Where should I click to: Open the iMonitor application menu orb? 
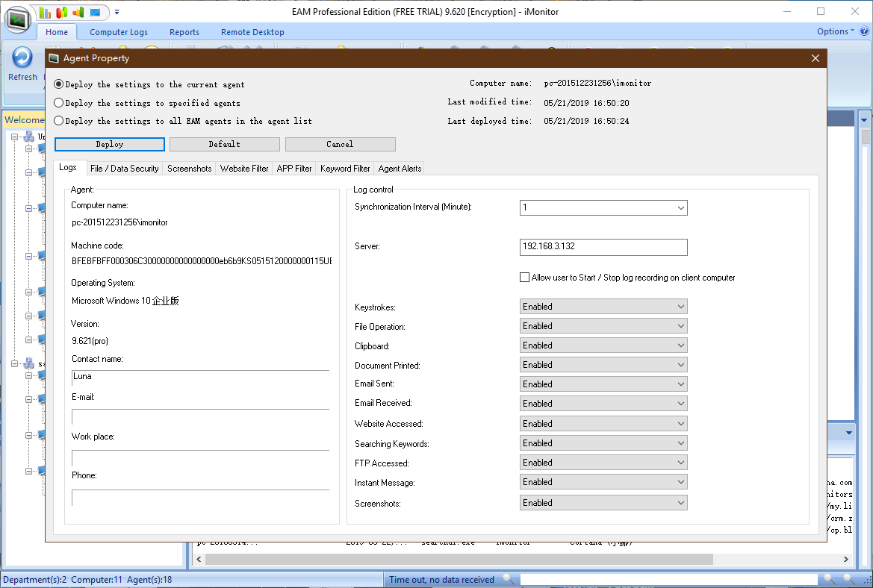17,18
